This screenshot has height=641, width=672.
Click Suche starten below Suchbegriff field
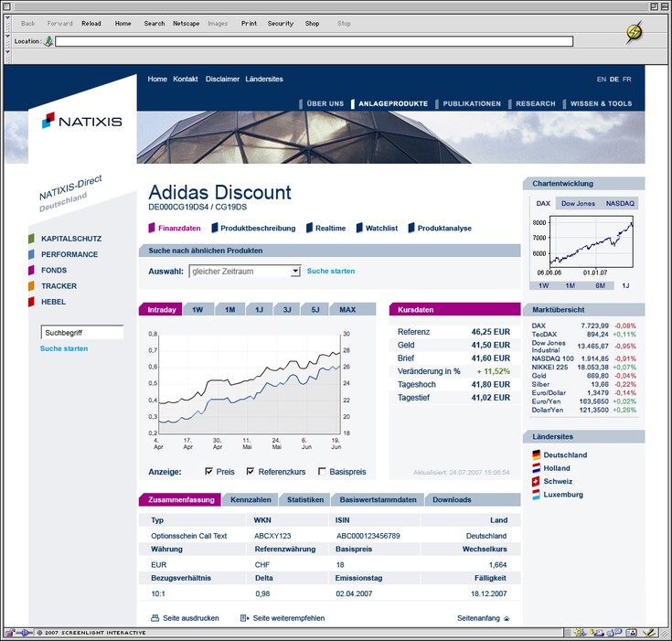point(64,348)
